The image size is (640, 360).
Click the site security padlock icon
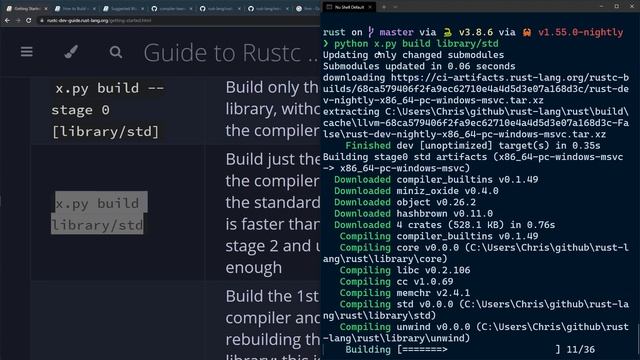[42, 20]
